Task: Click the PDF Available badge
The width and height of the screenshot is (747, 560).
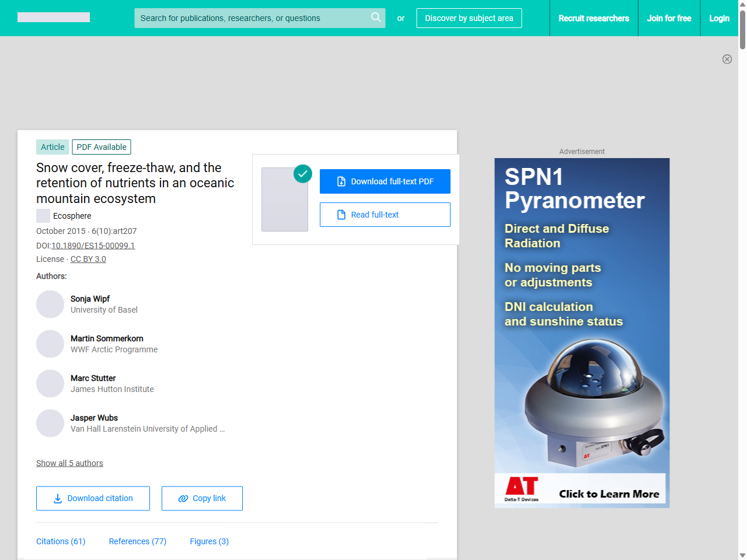Action: coord(102,147)
